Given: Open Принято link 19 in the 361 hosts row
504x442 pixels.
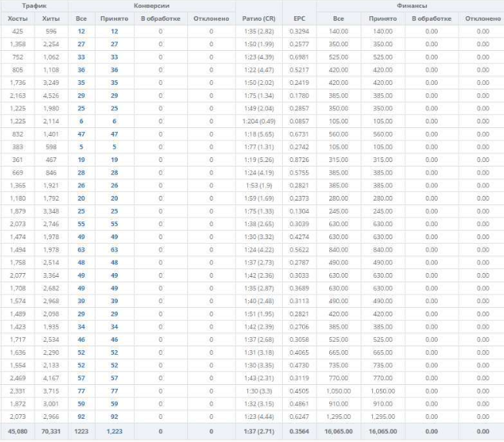Looking at the screenshot, I should click(114, 160).
